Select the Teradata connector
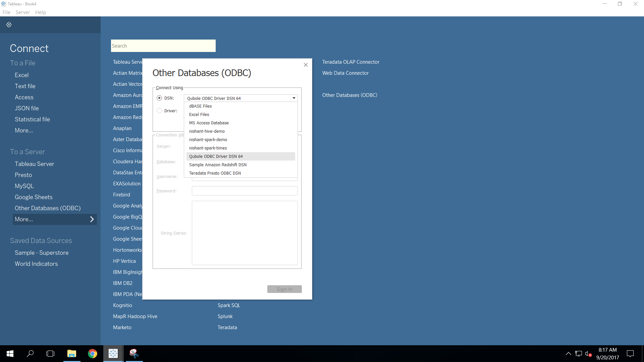This screenshot has height=362, width=644. (x=227, y=327)
